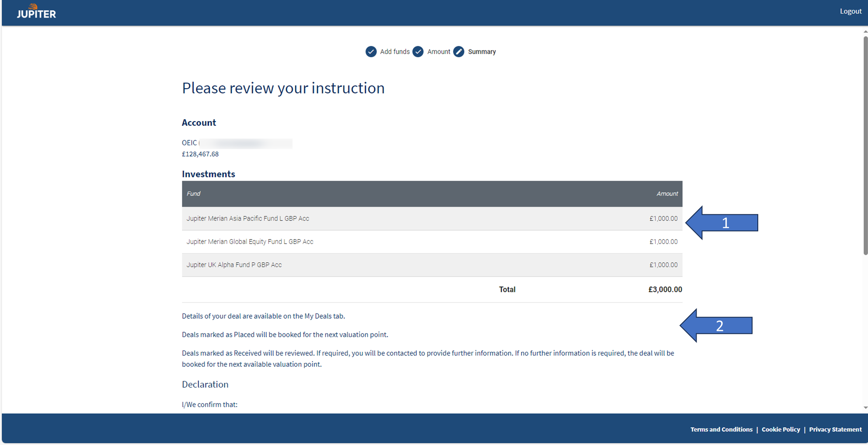The width and height of the screenshot is (868, 445).
Task: Go back to the Add funds step
Action: [394, 52]
